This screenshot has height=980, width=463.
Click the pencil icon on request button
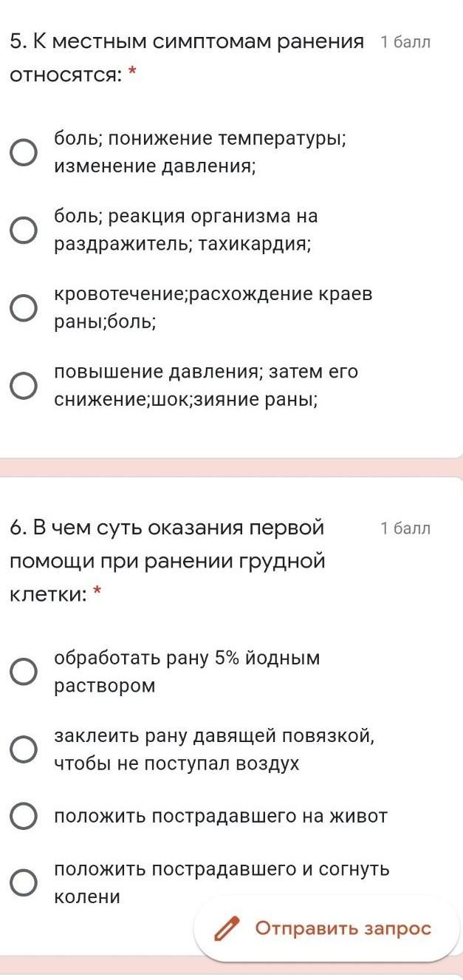pyautogui.click(x=227, y=928)
